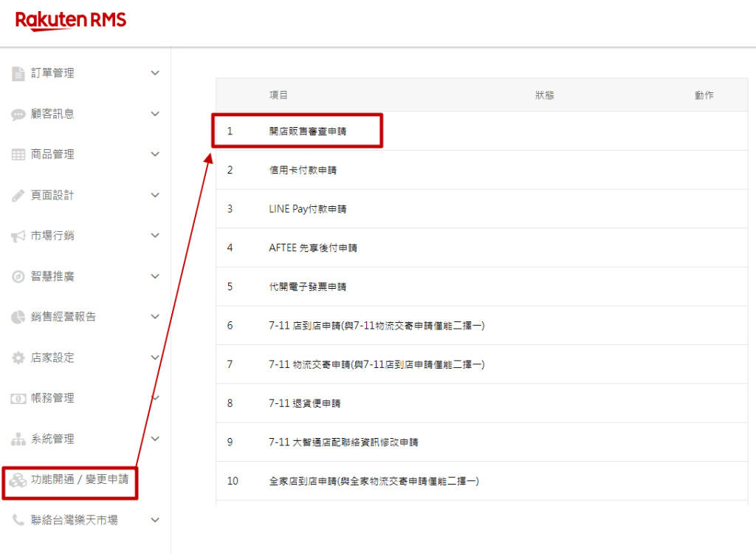Click the 智慧推廣 compass icon

pos(18,277)
